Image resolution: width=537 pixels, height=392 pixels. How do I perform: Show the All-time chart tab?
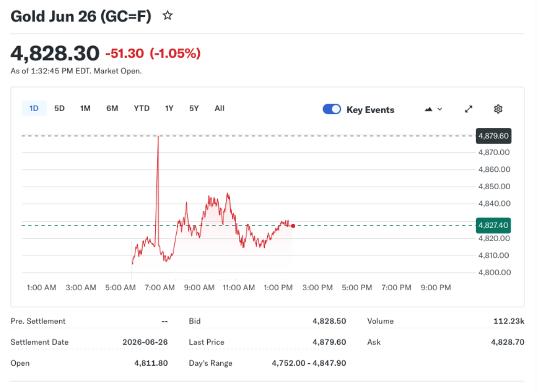[219, 108]
